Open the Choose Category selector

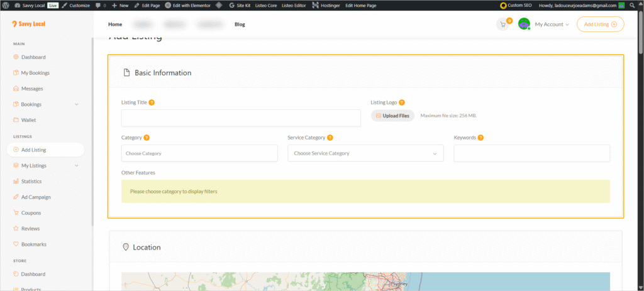[199, 153]
